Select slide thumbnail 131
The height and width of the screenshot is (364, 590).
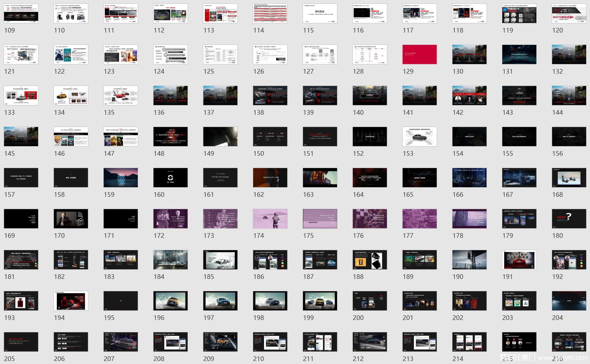(519, 54)
